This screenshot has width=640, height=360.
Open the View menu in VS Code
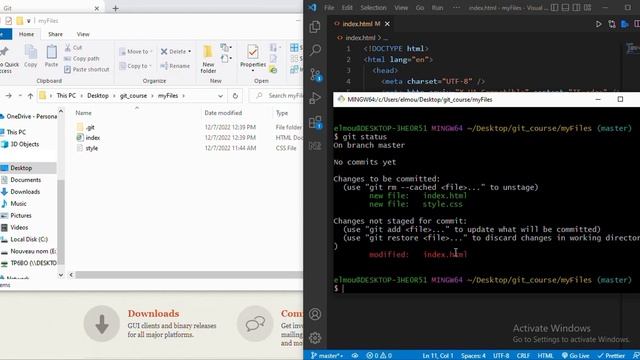tap(401, 8)
